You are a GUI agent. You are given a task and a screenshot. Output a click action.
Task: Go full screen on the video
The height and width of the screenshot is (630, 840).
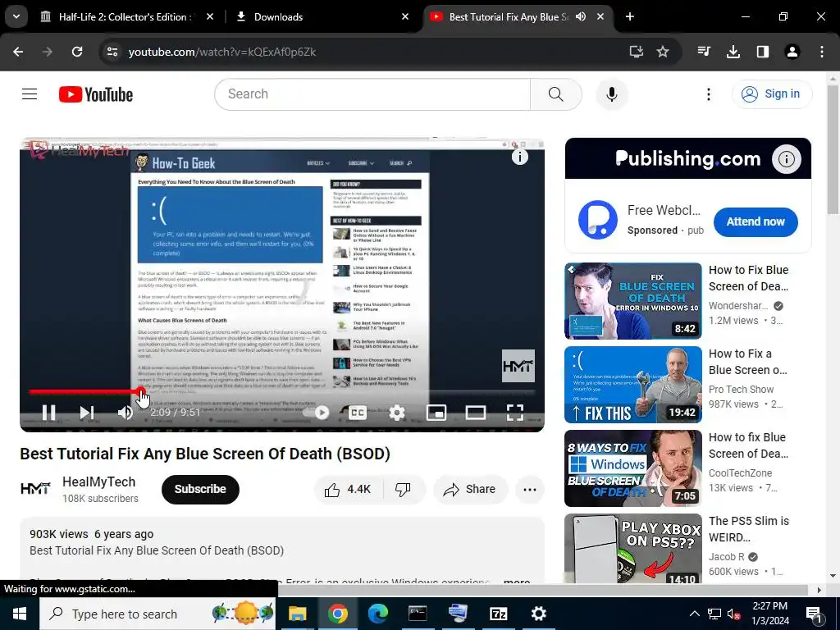(x=515, y=412)
